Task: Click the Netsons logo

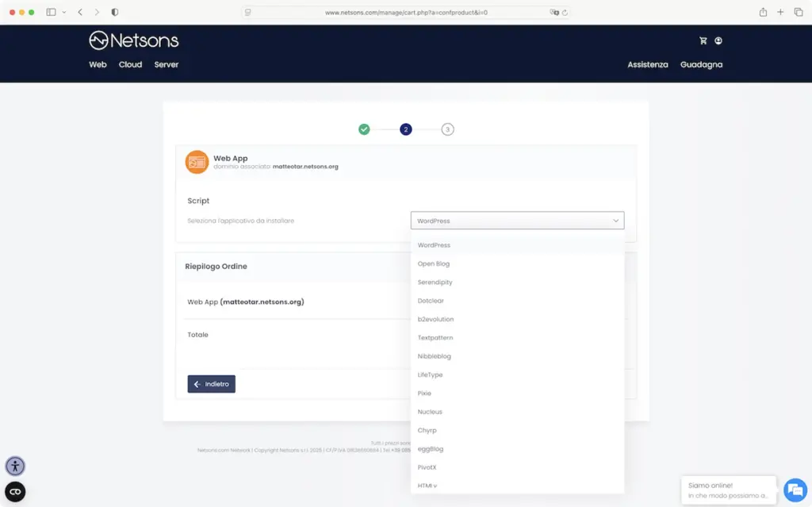Action: click(x=133, y=40)
